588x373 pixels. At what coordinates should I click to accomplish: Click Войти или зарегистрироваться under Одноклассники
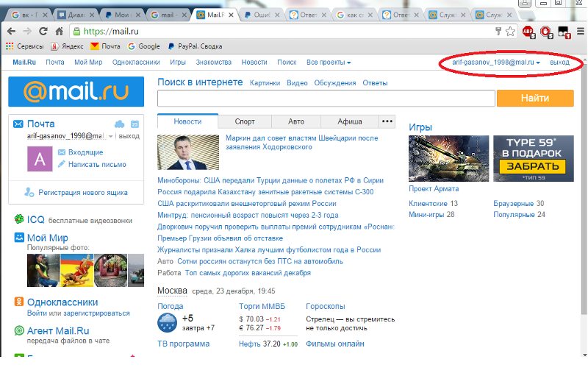(x=79, y=313)
